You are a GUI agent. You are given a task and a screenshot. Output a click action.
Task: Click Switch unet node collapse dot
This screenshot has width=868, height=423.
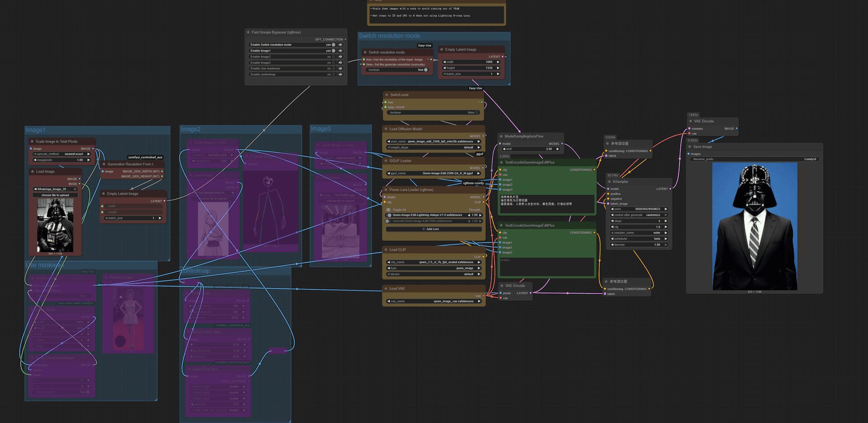[x=387, y=95]
